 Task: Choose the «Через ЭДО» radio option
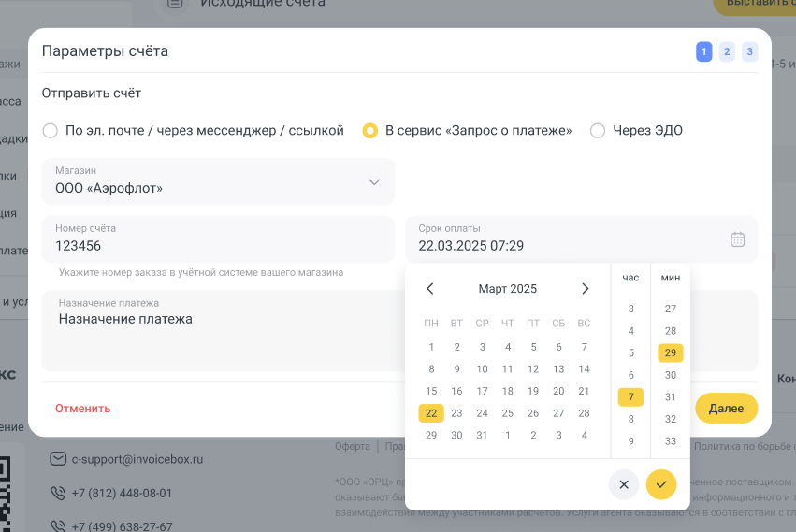point(598,131)
